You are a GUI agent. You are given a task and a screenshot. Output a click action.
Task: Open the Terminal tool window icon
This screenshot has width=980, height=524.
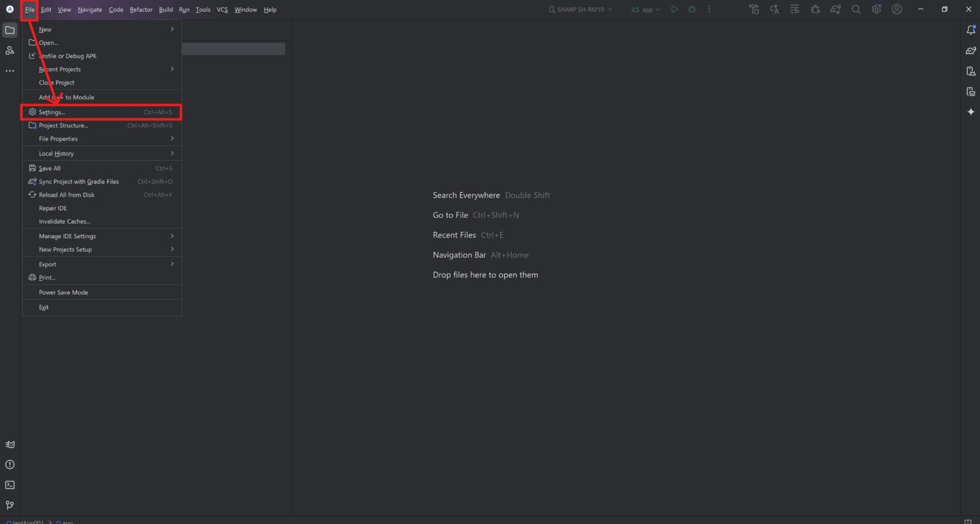click(10, 485)
